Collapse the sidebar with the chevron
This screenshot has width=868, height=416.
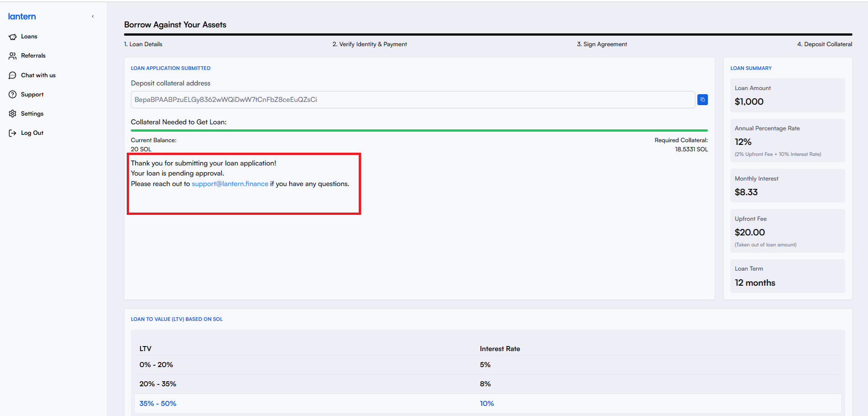(x=93, y=16)
